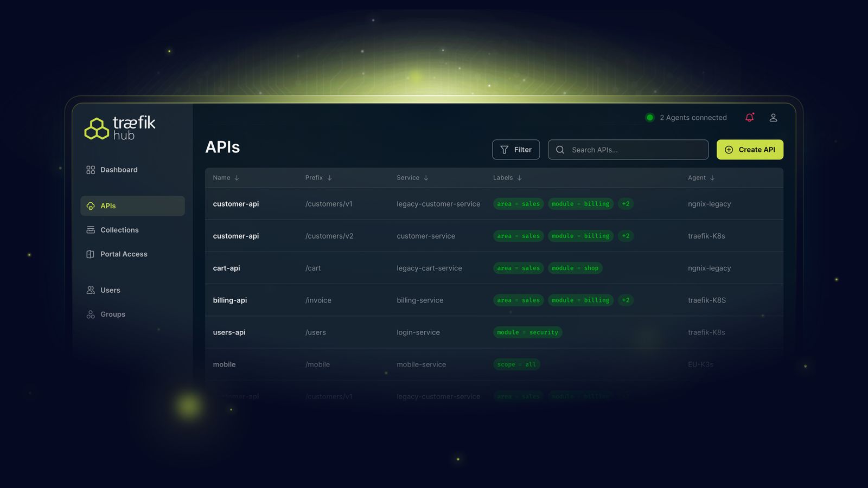Select the module = security label on users-api
Image resolution: width=868 pixels, height=488 pixels.
pos(527,332)
